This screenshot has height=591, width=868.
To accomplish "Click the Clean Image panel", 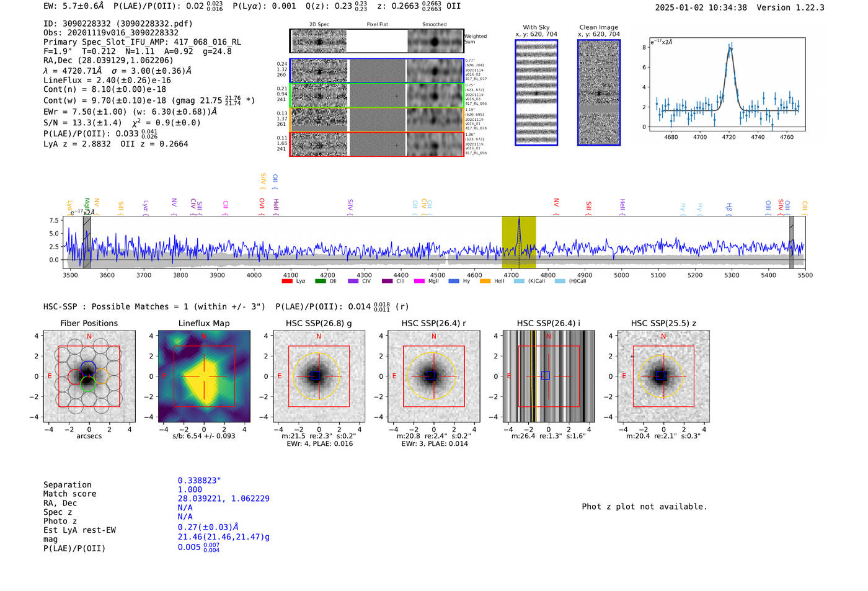I will coord(599,92).
